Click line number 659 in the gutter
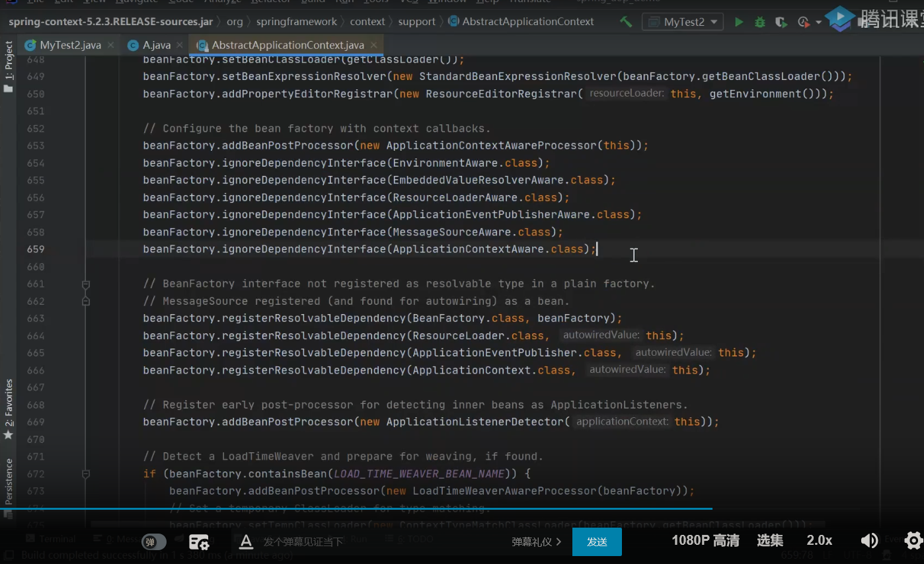The height and width of the screenshot is (564, 924). coord(36,249)
